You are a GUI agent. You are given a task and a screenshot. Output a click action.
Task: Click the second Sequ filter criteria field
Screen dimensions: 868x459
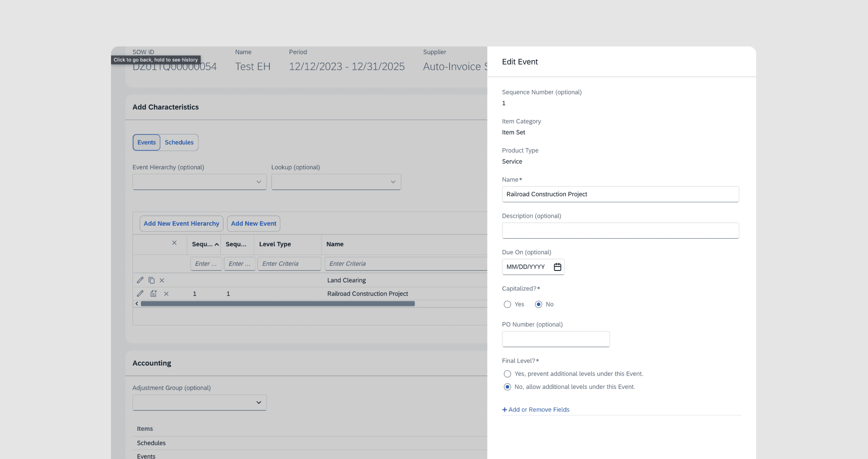(240, 264)
